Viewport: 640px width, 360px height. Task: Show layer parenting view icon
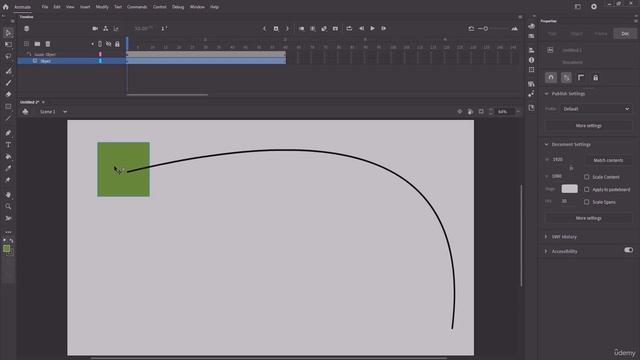point(106,29)
